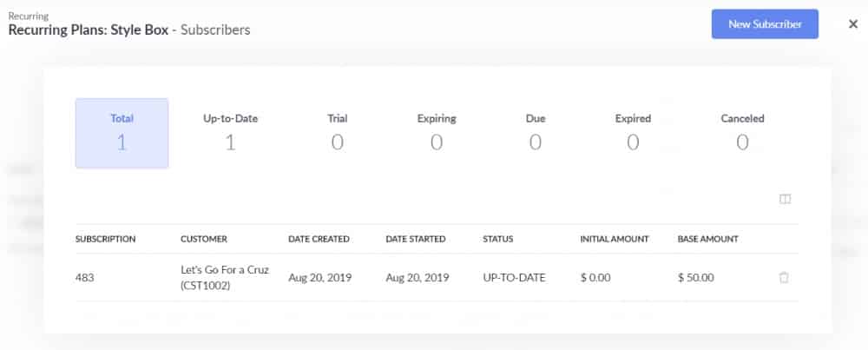Close the Subscribers dialog with X

click(853, 23)
